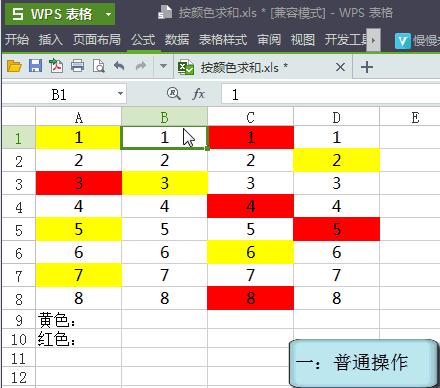Viewport: 440px width, 388px height.
Task: Click the undo arrow
Action: click(x=119, y=66)
